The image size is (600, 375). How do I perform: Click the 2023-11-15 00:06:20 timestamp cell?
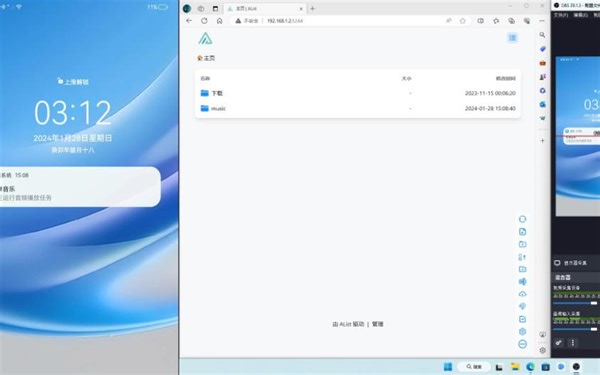pos(490,93)
